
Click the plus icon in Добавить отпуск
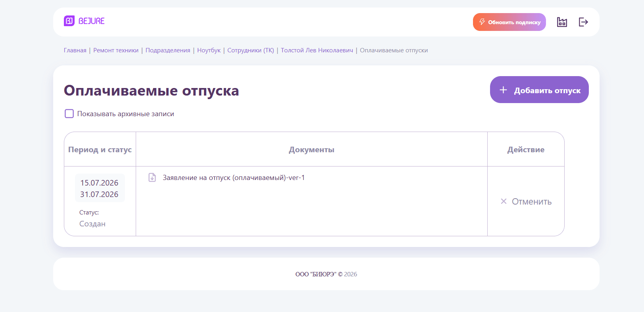click(x=503, y=90)
